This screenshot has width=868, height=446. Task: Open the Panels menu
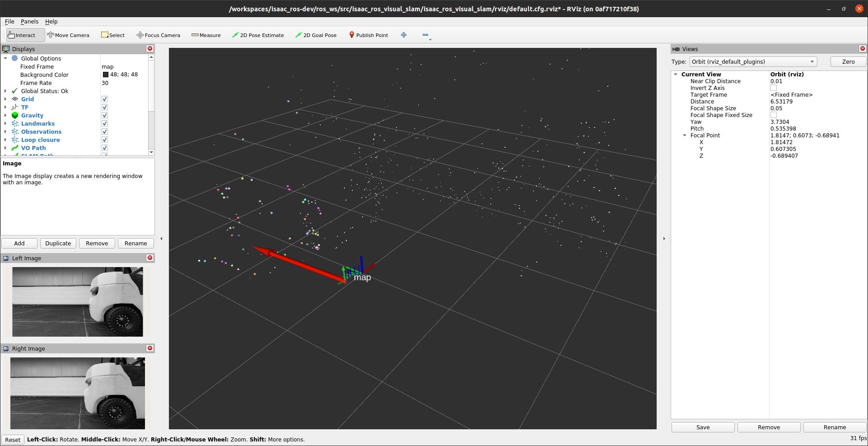[29, 22]
